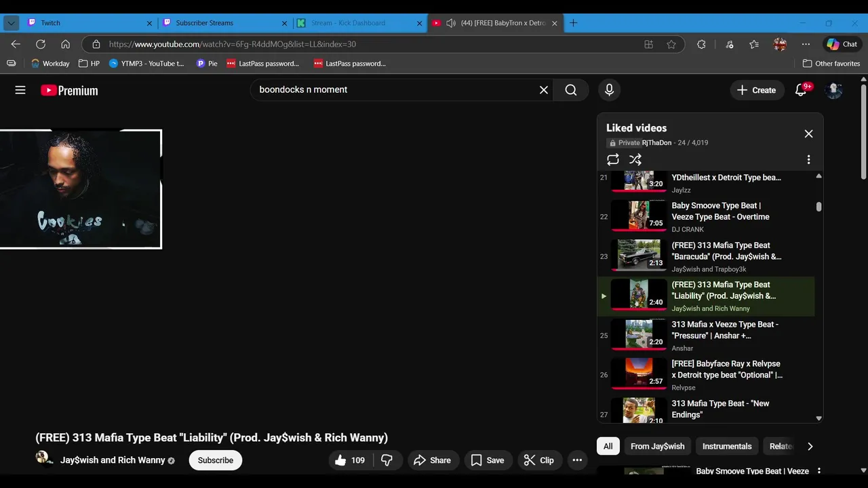
Task: Click playlist scroll up arrow
Action: (x=818, y=176)
